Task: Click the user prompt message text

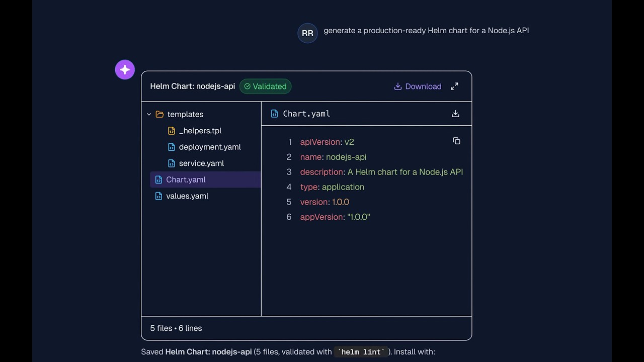Action: pos(426,31)
